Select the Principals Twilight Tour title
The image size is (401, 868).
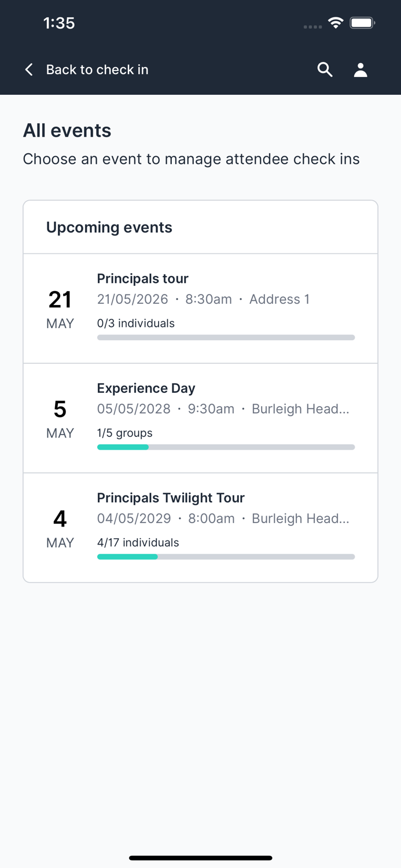(171, 498)
